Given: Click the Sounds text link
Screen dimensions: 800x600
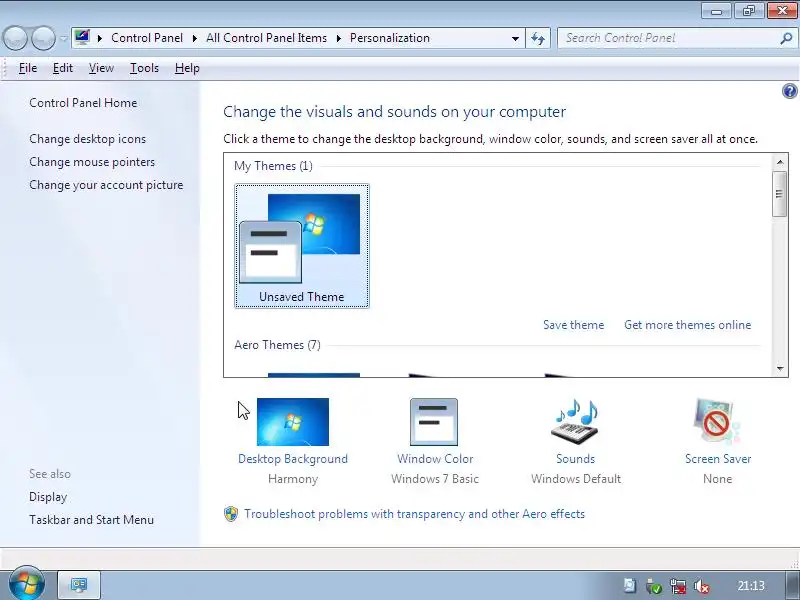Looking at the screenshot, I should point(576,459).
